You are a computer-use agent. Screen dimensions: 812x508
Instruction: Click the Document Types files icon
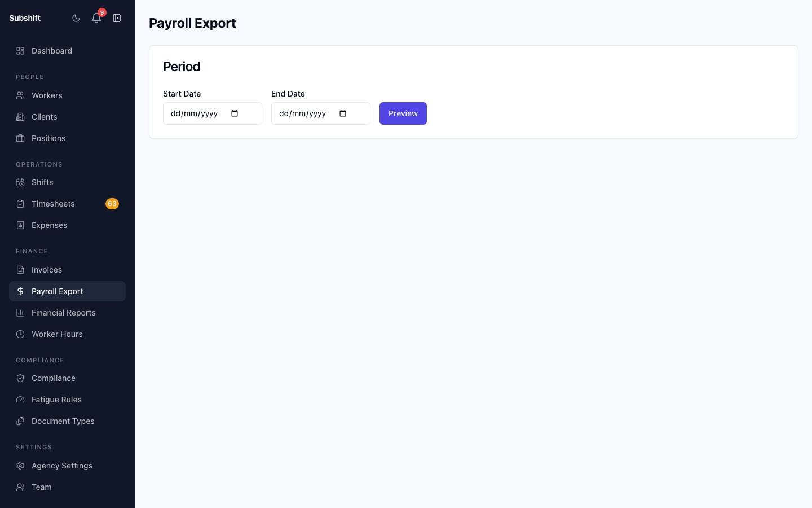click(20, 421)
